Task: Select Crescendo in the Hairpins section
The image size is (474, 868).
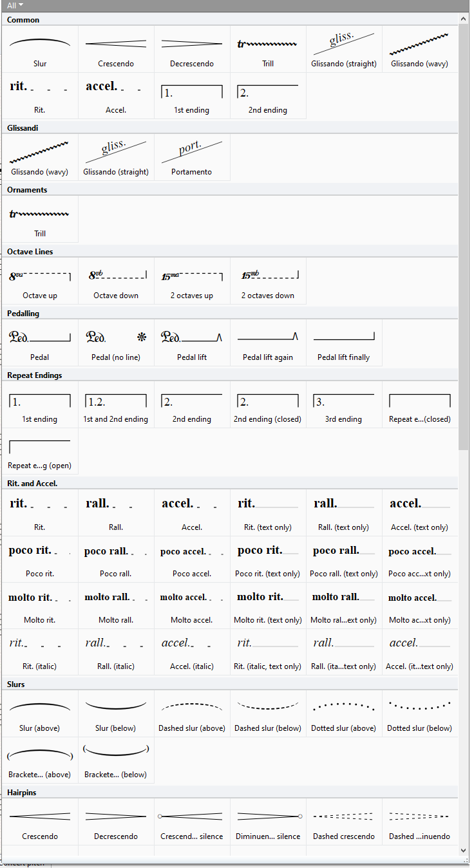Action: click(40, 822)
